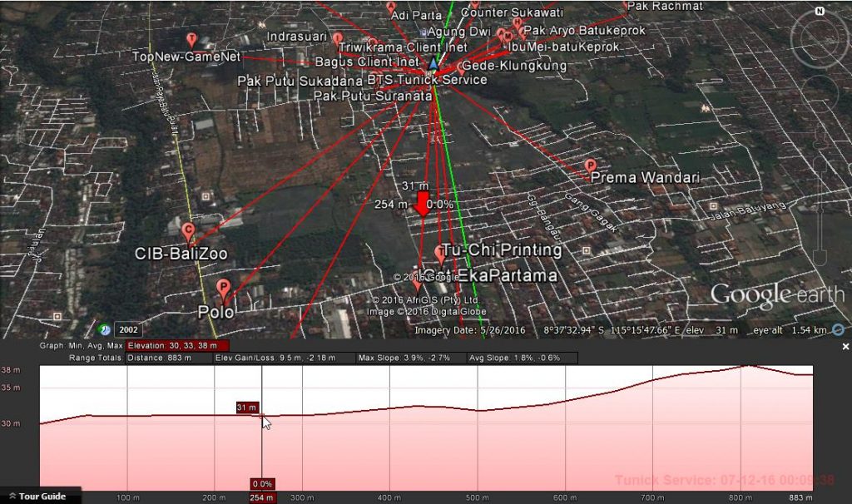Select the CIB-BaliZoo placemark pin
This screenshot has height=504, width=852.
click(x=188, y=232)
